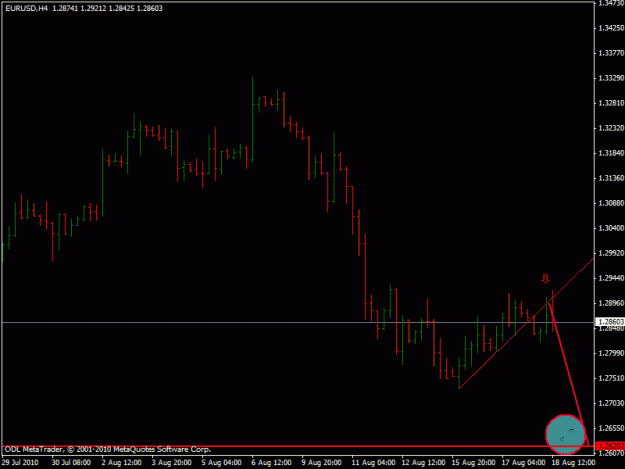Click the 1.34250 price axis label
Viewport: 625px width, 469px height.
coord(611,28)
